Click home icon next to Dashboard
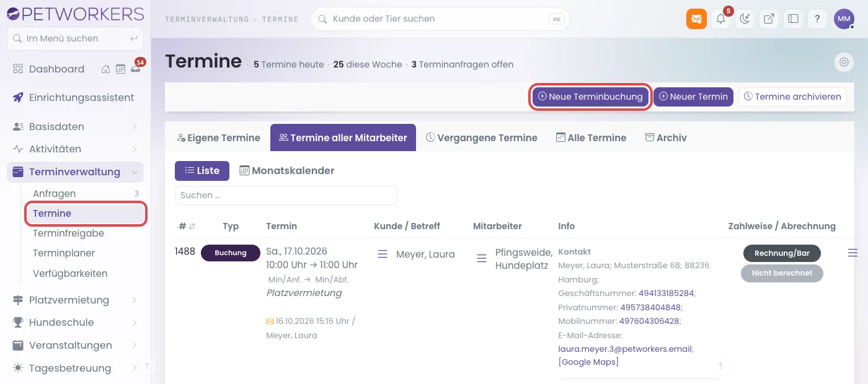This screenshot has height=384, width=868. 106,69
